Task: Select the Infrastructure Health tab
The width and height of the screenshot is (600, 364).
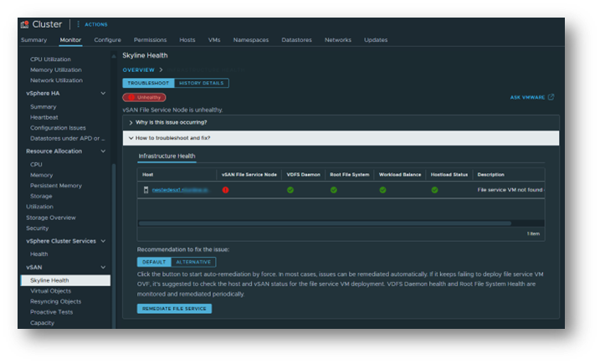Action: tap(167, 156)
